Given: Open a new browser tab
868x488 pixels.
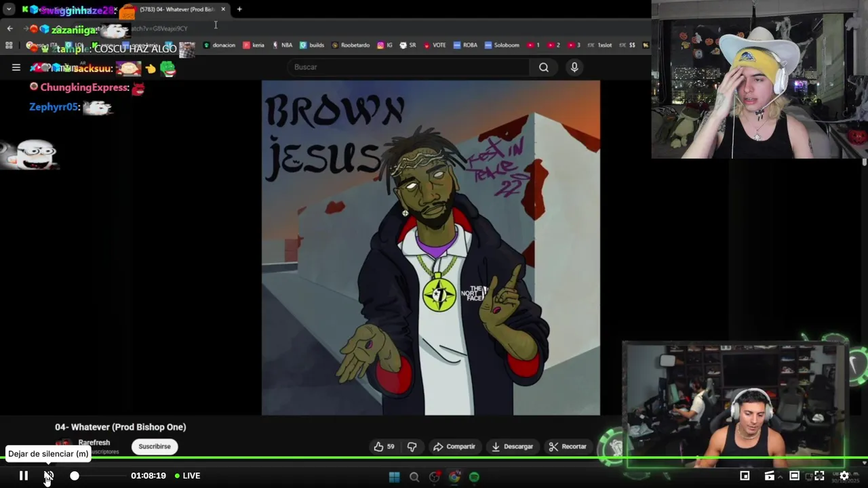Looking at the screenshot, I should coord(239,9).
